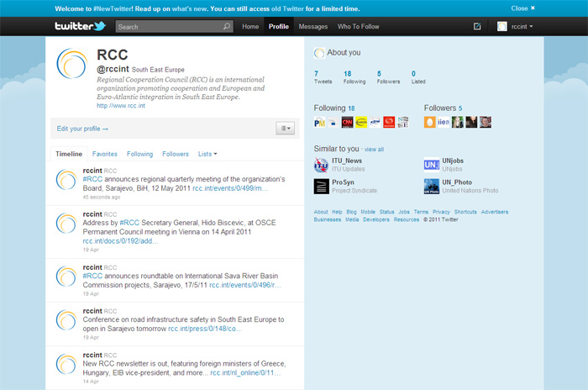
Task: Click view all next to Similar to you
Action: [x=374, y=150]
